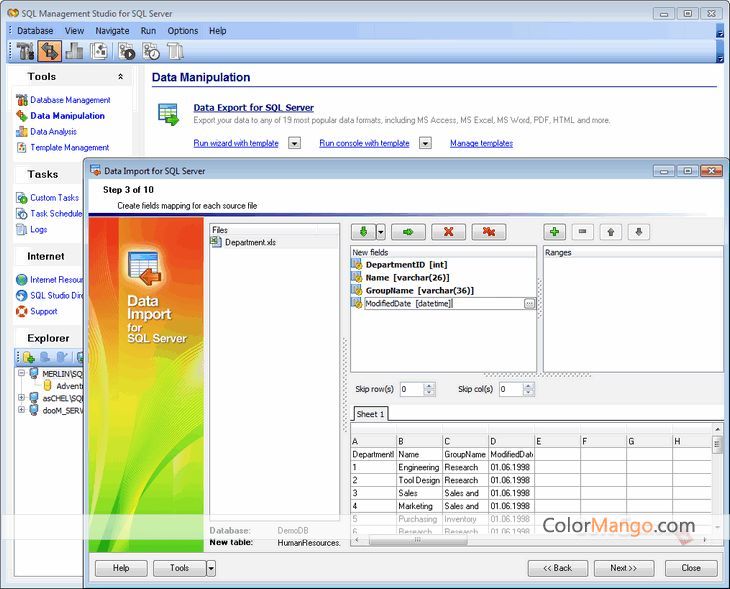Open dropdown next to auto-fill arrow button
Viewport: 730px width, 589px height.
(381, 232)
